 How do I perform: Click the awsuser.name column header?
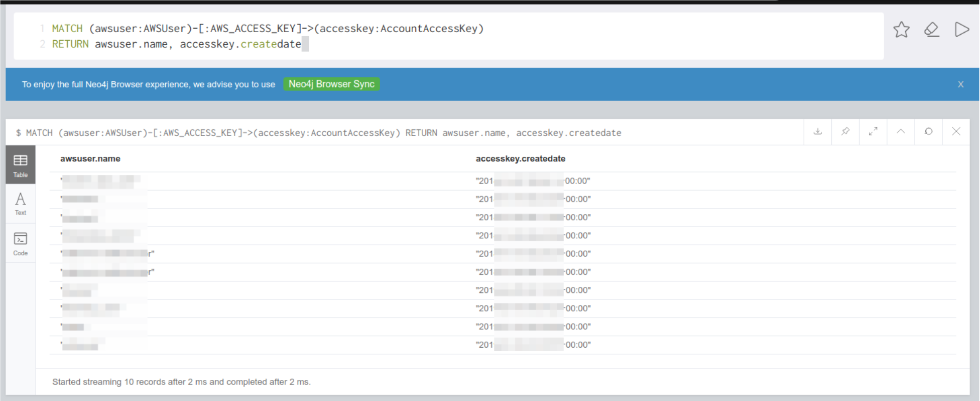90,159
